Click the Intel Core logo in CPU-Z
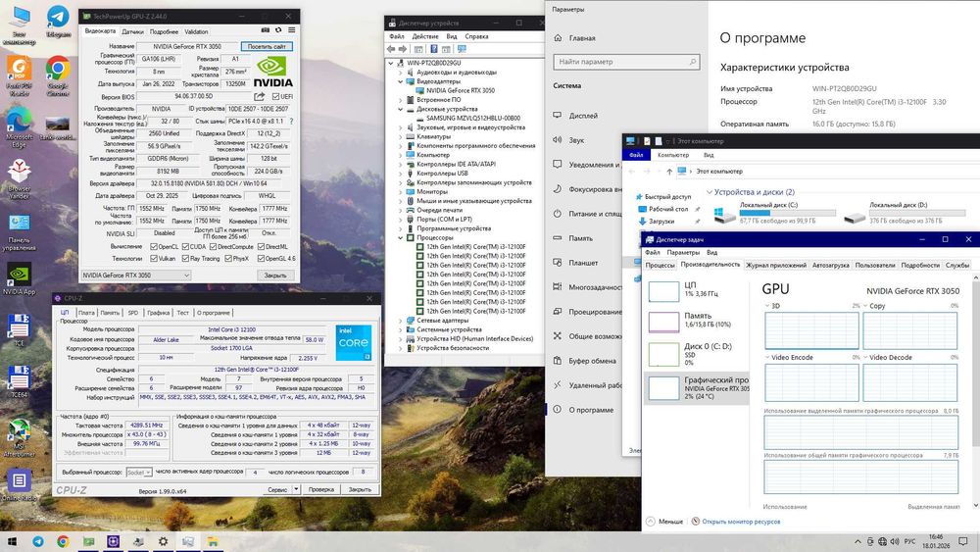The image size is (980, 552). 353,342
